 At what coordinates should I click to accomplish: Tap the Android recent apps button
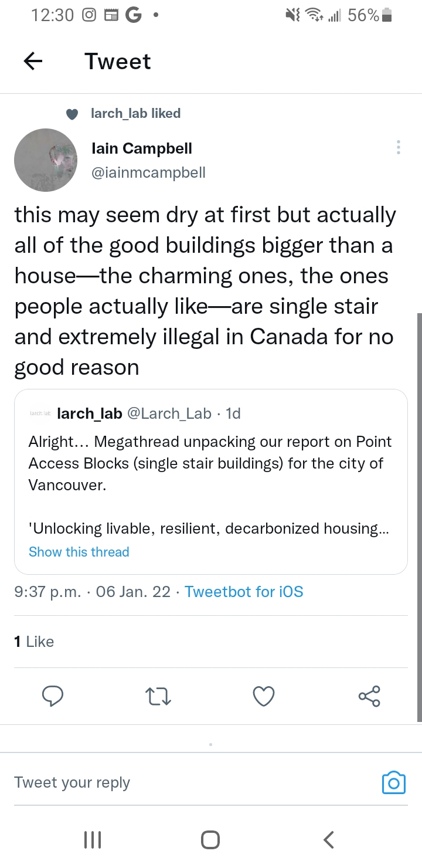(x=93, y=840)
